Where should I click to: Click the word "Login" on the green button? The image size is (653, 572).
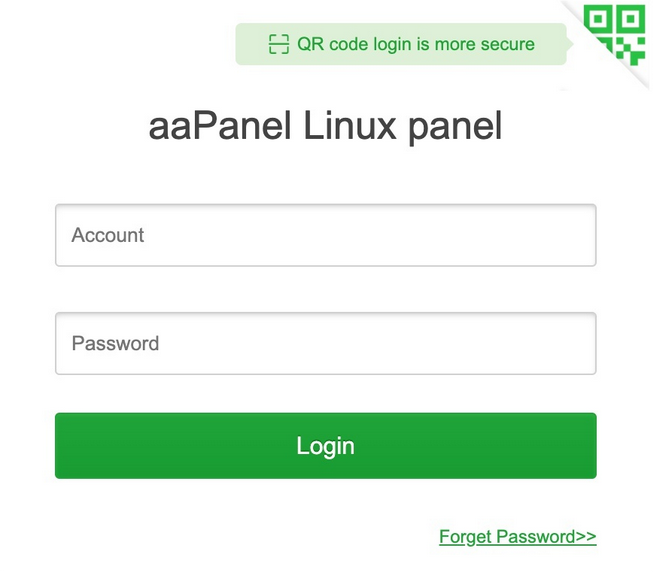pos(325,446)
